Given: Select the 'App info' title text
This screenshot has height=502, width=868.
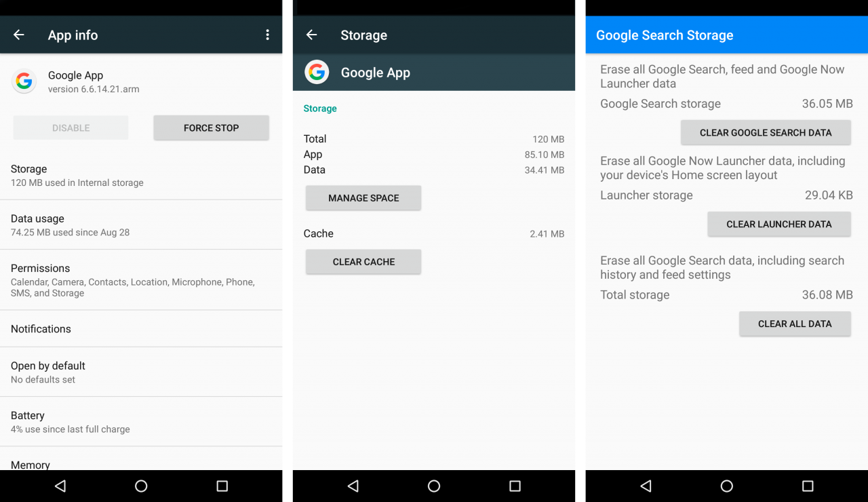Looking at the screenshot, I should tap(73, 35).
